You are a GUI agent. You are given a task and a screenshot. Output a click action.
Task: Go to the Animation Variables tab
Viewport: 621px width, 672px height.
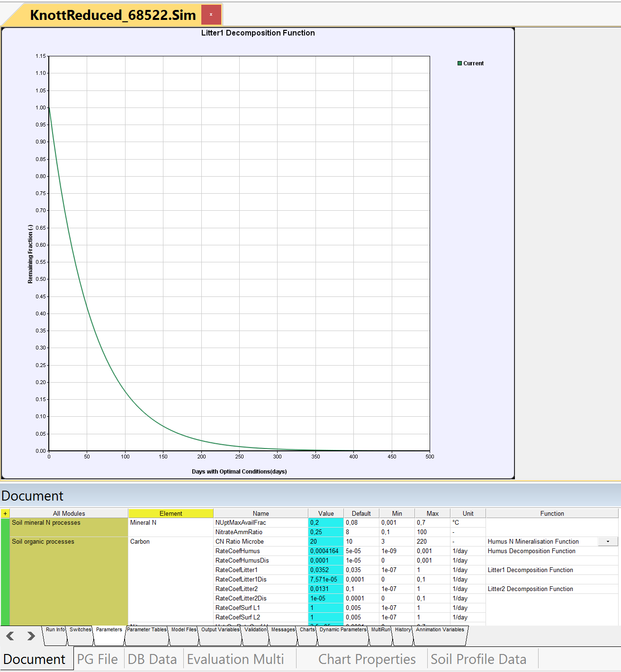coord(440,635)
